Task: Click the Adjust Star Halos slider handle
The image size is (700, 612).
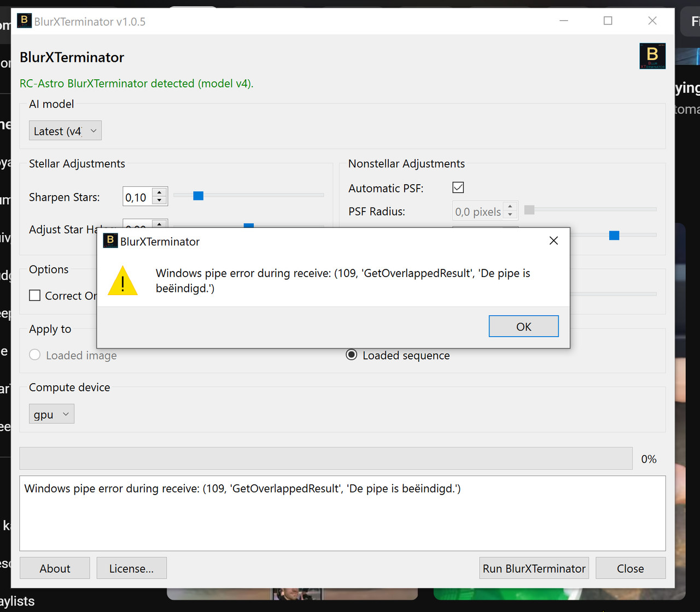Action: (x=249, y=225)
